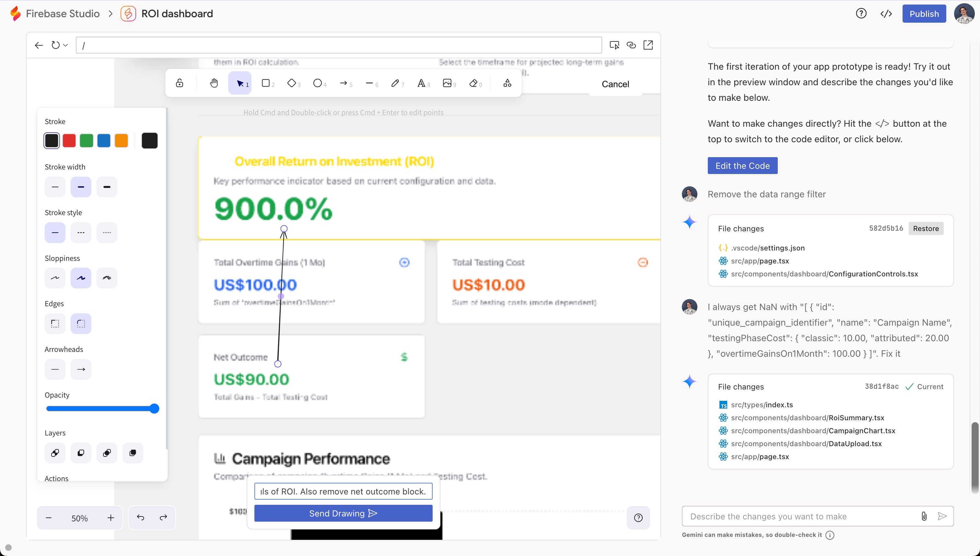Toggle the canvas lock tool

tap(180, 83)
